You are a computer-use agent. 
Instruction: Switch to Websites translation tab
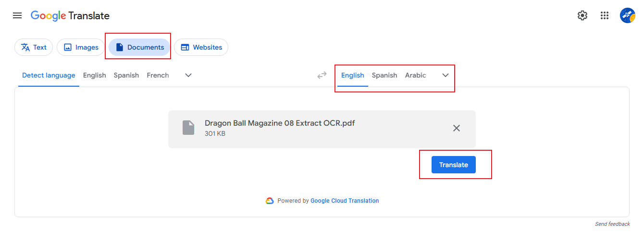(x=201, y=47)
